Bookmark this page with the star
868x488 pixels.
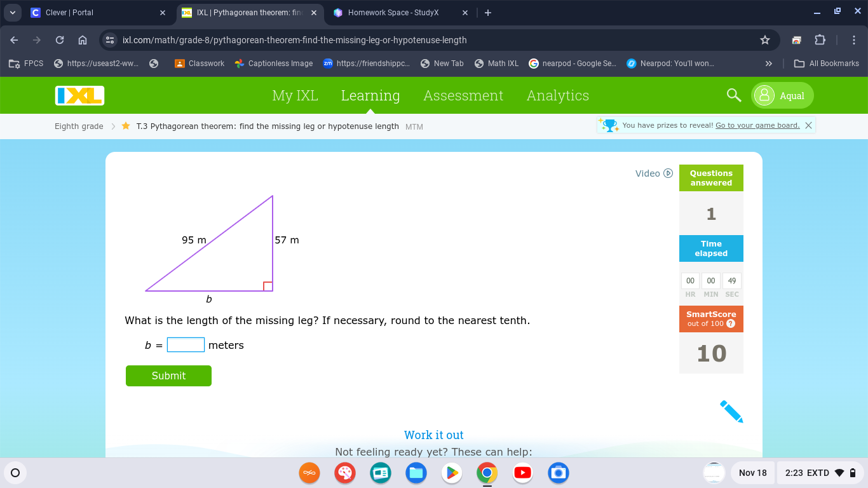point(765,40)
